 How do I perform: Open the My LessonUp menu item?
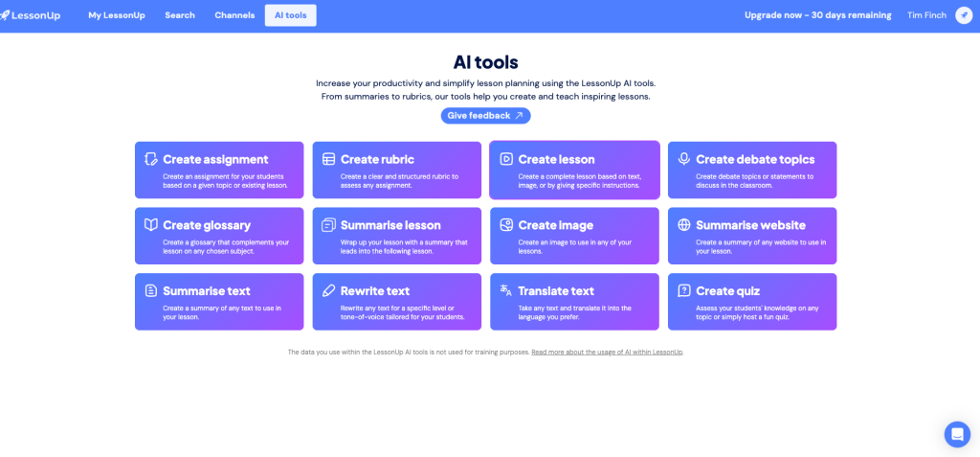tap(116, 15)
